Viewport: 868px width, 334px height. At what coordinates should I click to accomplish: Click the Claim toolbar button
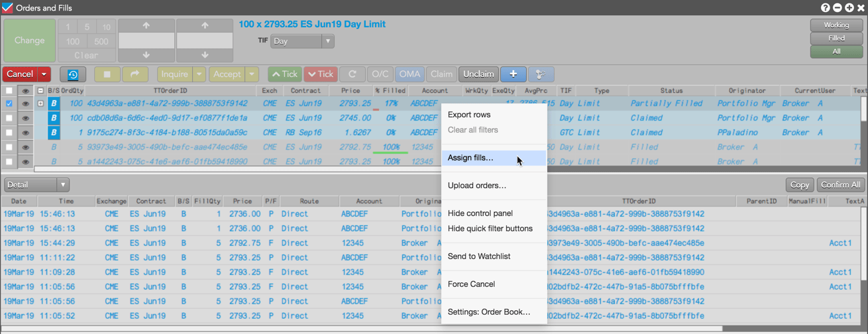click(x=441, y=74)
